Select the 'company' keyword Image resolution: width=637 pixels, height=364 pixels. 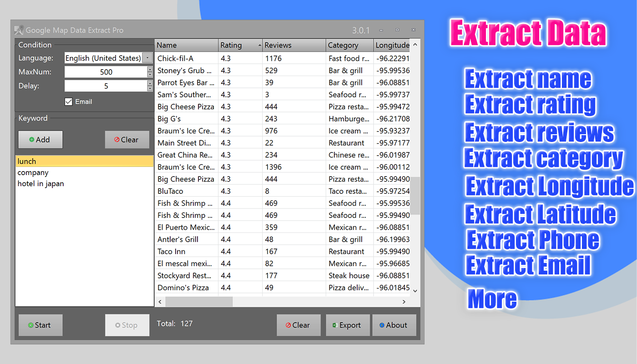click(x=85, y=172)
